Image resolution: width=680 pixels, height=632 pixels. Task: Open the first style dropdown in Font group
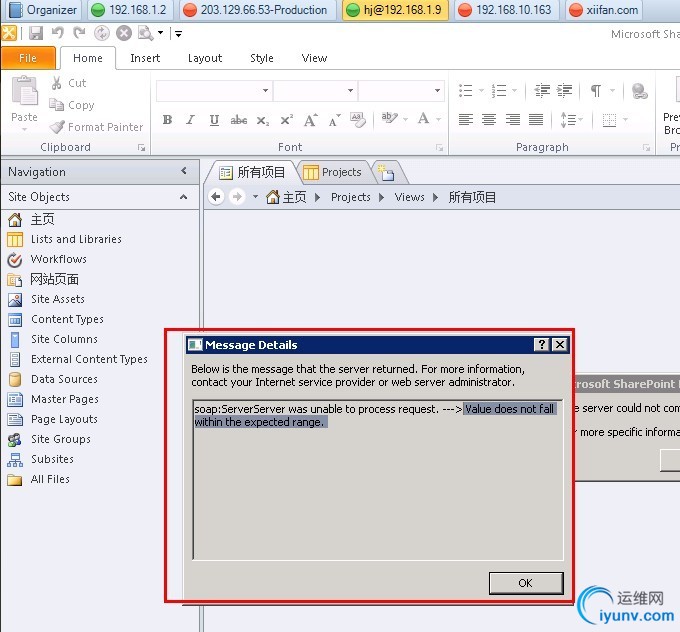click(x=265, y=91)
